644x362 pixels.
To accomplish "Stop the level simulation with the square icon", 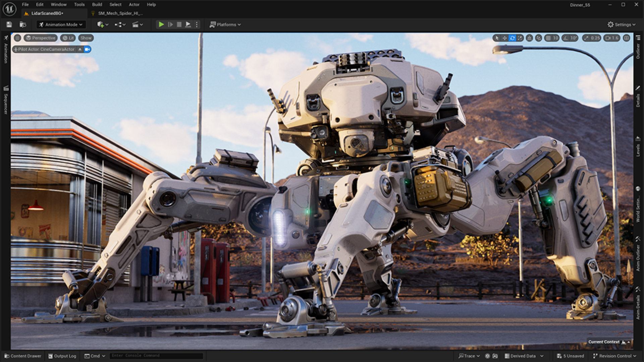I will 179,24.
